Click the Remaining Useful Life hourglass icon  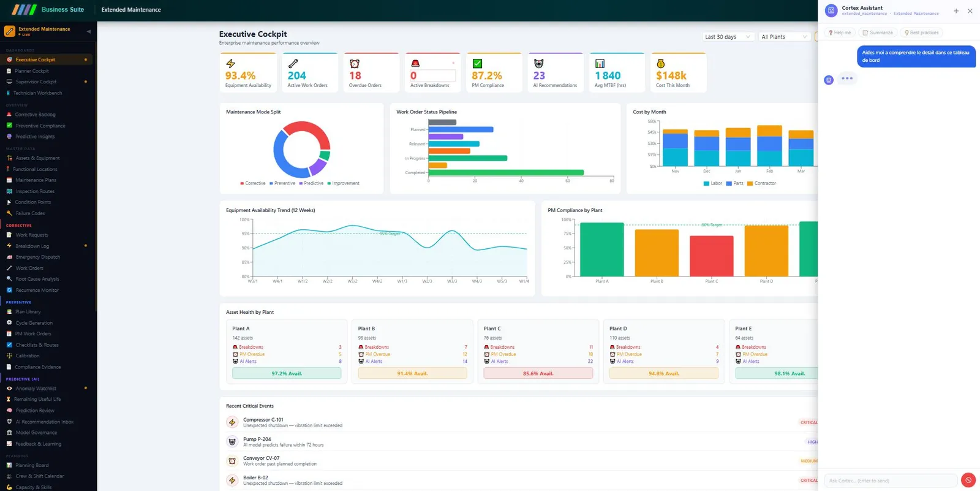tap(9, 399)
